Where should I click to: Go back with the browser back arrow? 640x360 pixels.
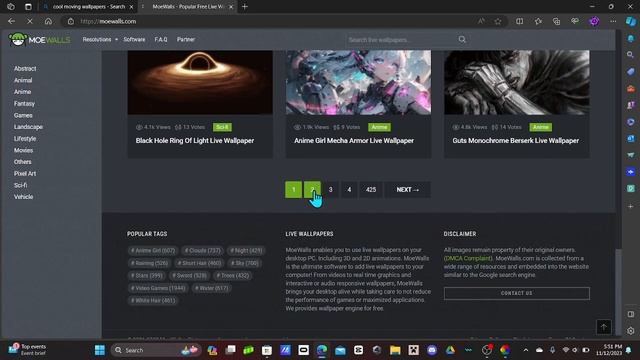point(11,21)
